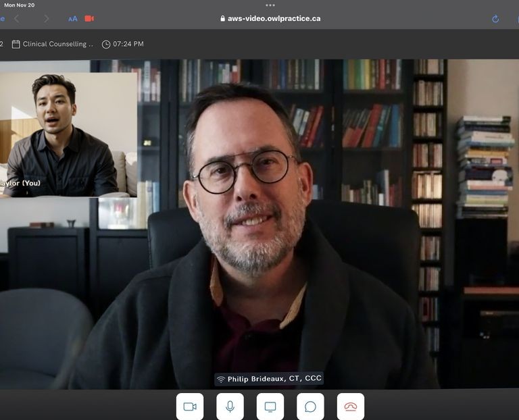Image resolution: width=519 pixels, height=420 pixels.
Task: Click the Philip Brideaux, CT, CCC name label
Action: (x=274, y=379)
